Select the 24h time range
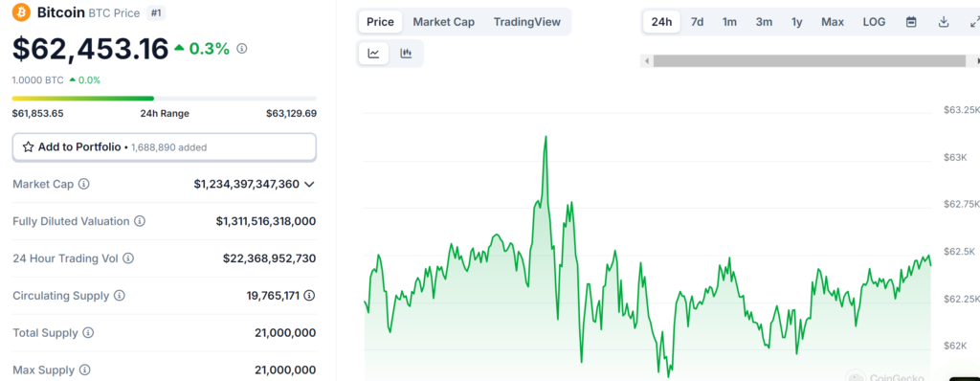Image resolution: width=980 pixels, height=381 pixels. coord(661,22)
